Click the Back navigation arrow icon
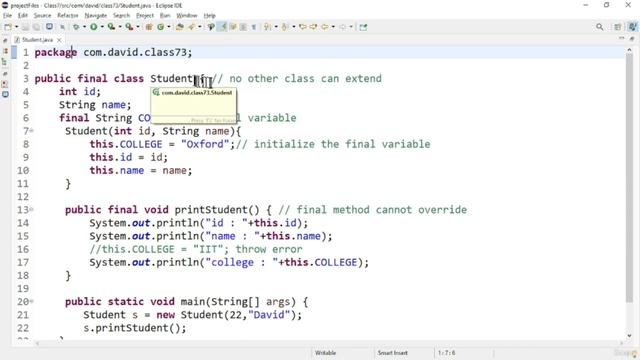Image resolution: width=640 pixels, height=360 pixels. pyautogui.click(x=324, y=27)
